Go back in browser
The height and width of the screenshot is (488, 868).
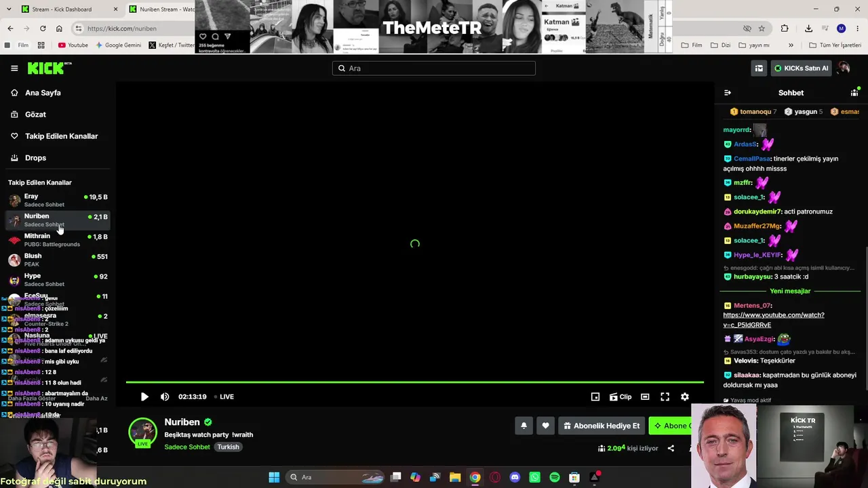point(10,28)
